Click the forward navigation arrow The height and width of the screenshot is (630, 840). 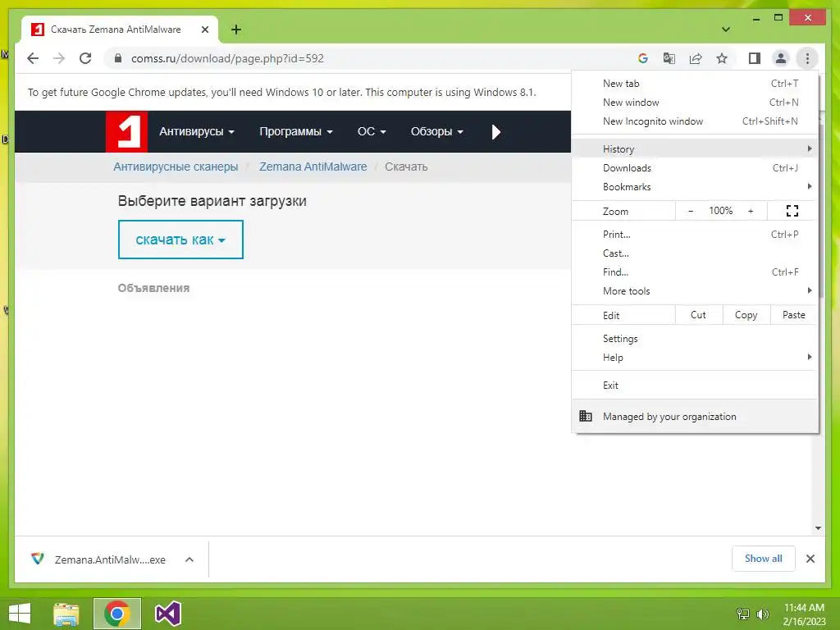pos(59,58)
